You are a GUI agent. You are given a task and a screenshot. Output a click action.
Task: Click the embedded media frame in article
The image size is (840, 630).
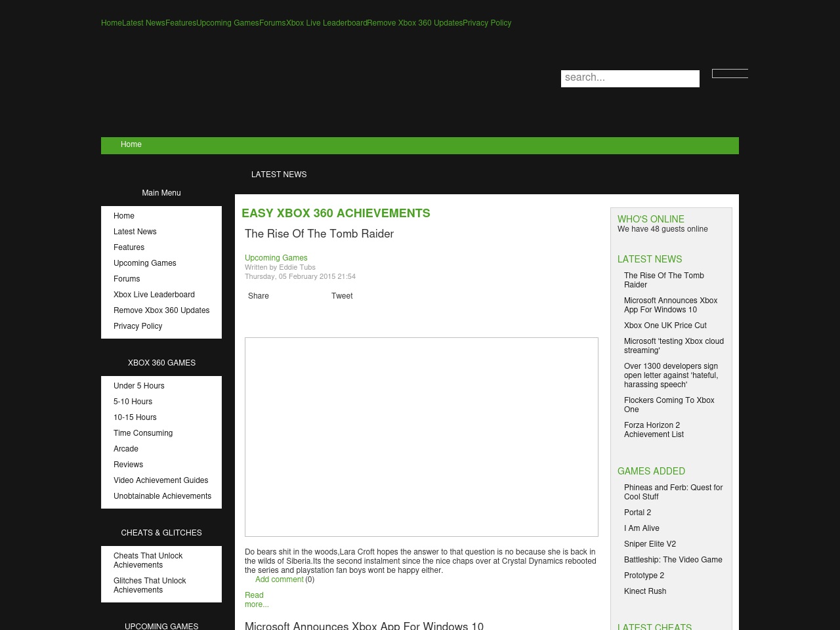click(421, 437)
